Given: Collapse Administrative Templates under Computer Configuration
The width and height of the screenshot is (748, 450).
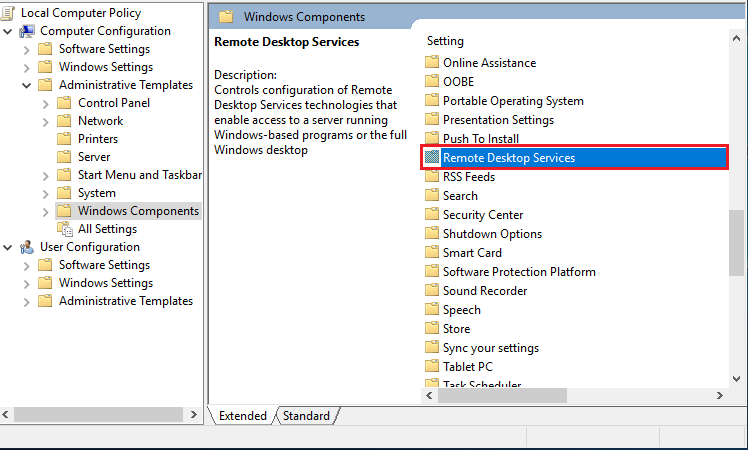Looking at the screenshot, I should point(27,85).
